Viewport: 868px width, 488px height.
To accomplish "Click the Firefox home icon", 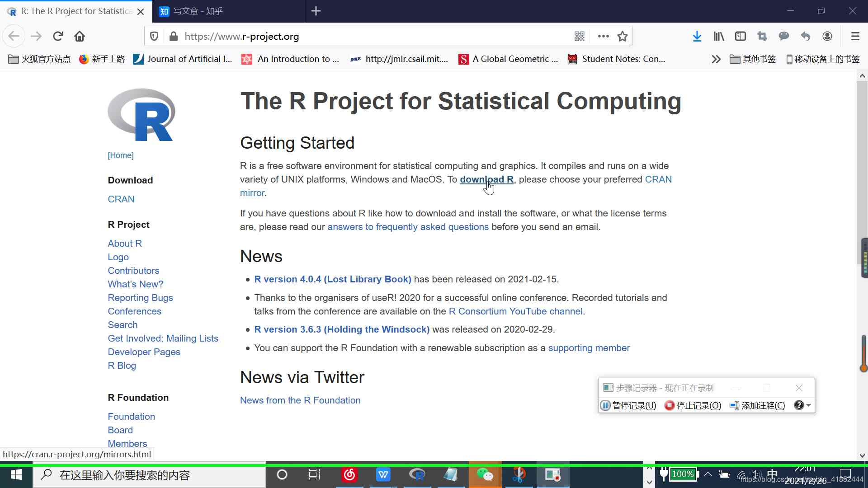I will coord(80,36).
